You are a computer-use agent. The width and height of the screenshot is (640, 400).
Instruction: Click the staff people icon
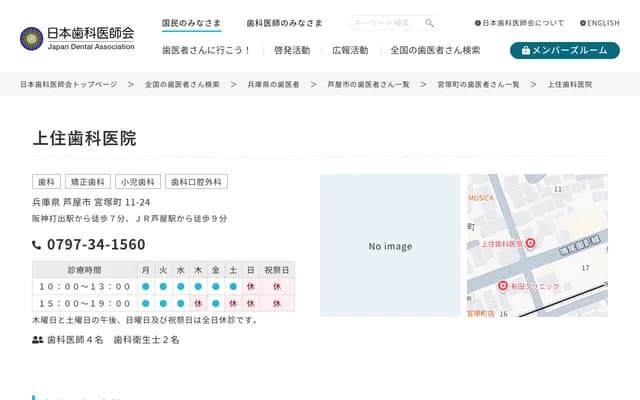[38, 340]
